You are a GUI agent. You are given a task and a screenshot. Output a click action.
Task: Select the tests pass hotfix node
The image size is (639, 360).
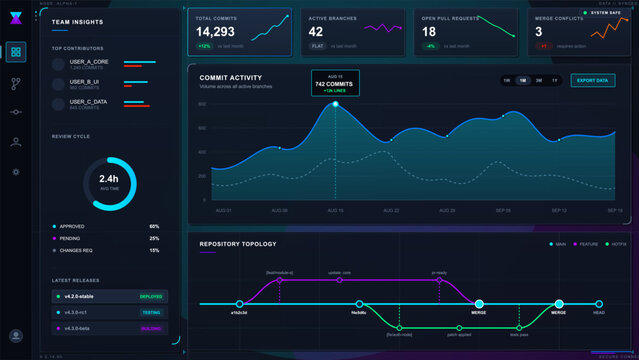(519, 328)
